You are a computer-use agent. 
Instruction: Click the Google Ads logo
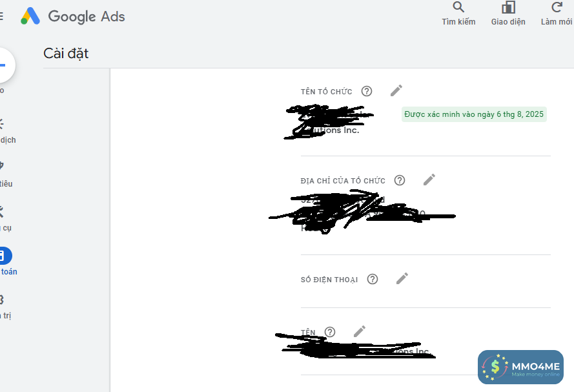pos(73,17)
